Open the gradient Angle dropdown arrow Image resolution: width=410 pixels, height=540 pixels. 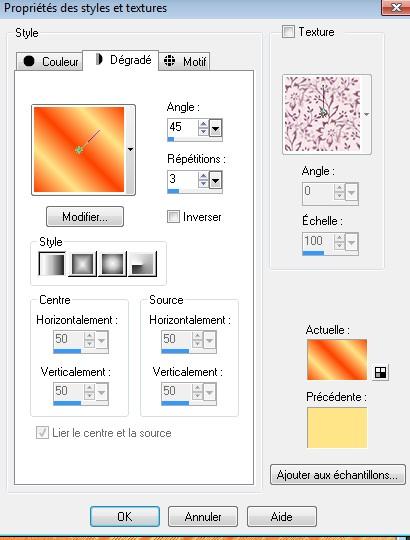(x=216, y=128)
